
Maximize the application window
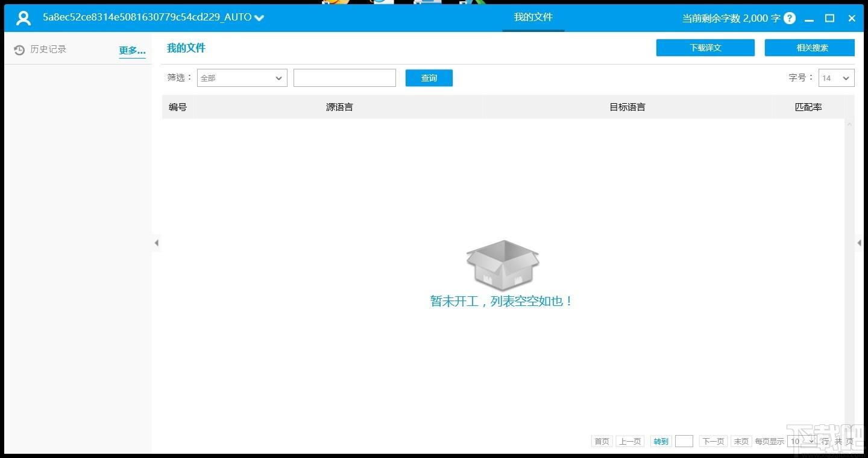tap(830, 18)
